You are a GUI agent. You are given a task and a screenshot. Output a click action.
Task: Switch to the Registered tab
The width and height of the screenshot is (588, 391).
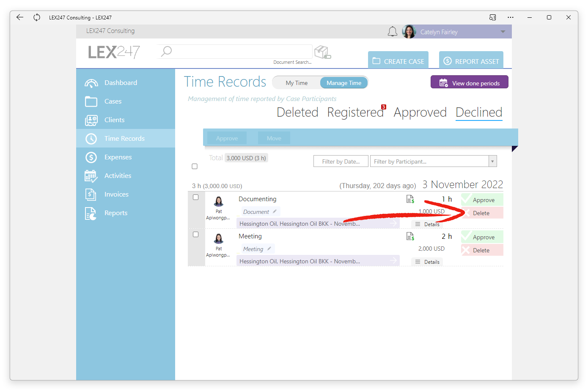pos(355,112)
